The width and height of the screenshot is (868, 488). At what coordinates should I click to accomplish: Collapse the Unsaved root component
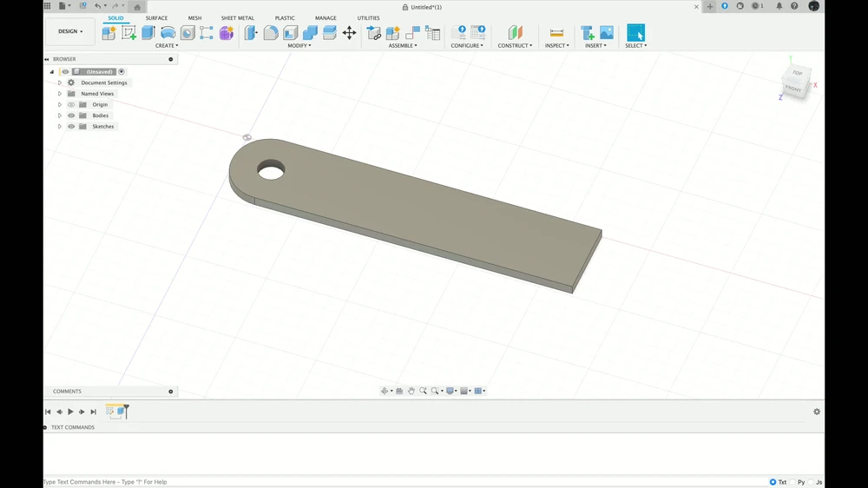click(52, 71)
